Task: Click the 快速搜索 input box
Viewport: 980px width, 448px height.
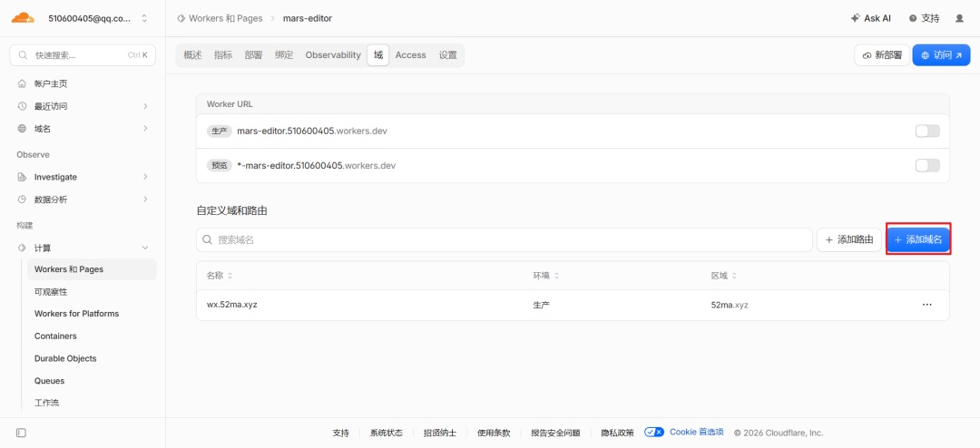Action: click(83, 55)
